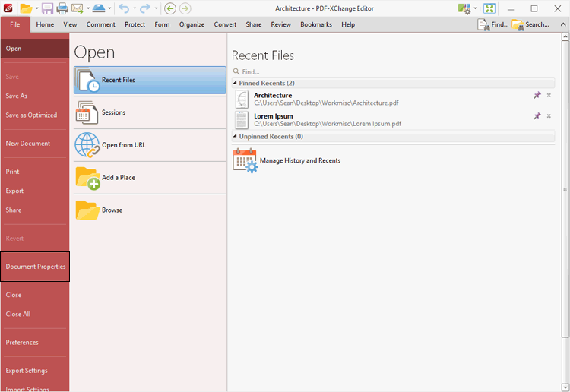Open the Search binoculars tool
The image size is (570, 392).
coord(531,24)
